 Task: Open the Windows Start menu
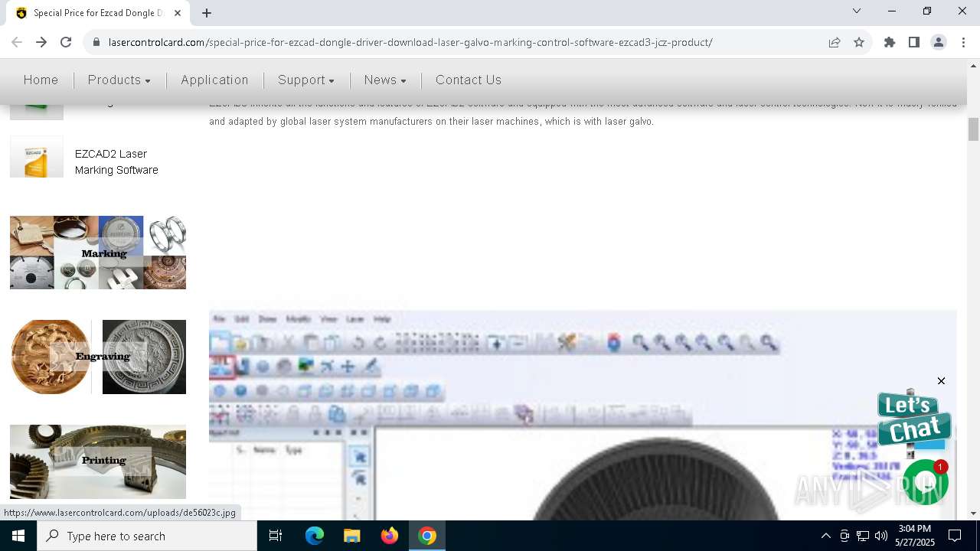click(18, 536)
